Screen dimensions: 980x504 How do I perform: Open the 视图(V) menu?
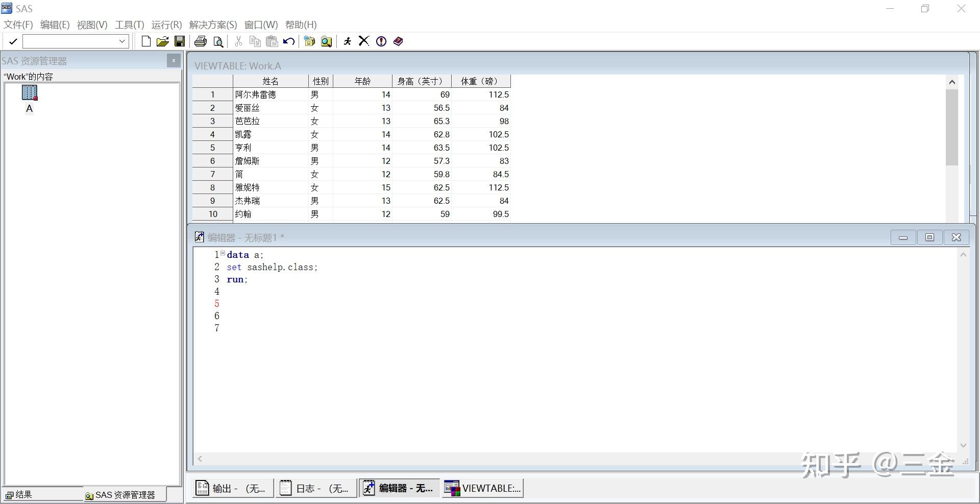(x=92, y=25)
